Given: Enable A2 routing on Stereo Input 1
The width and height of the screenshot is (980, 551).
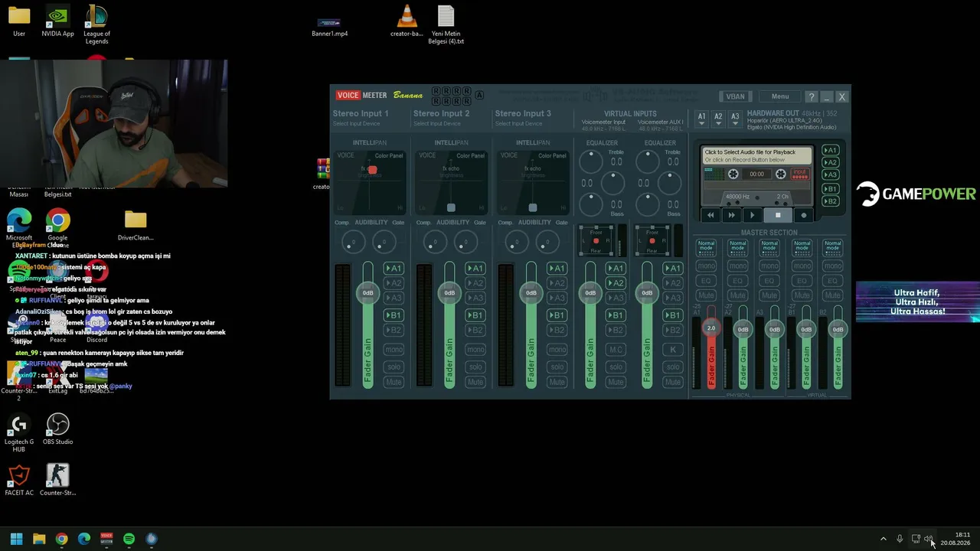Looking at the screenshot, I should [x=394, y=283].
